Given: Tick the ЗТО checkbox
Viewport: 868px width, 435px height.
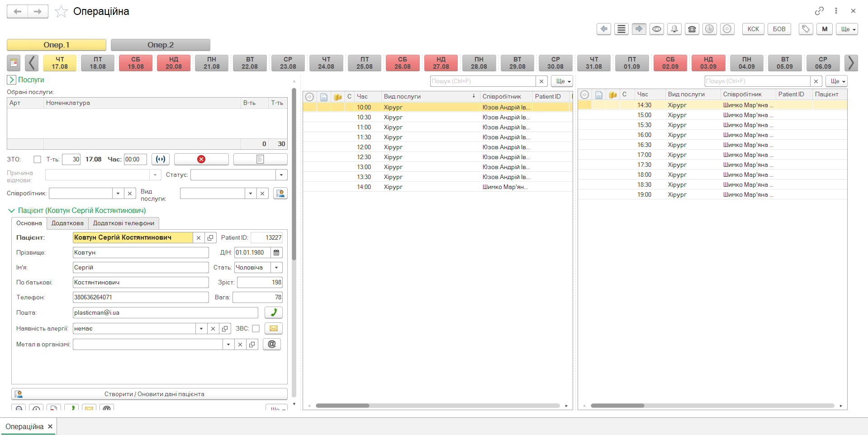Looking at the screenshot, I should (38, 159).
